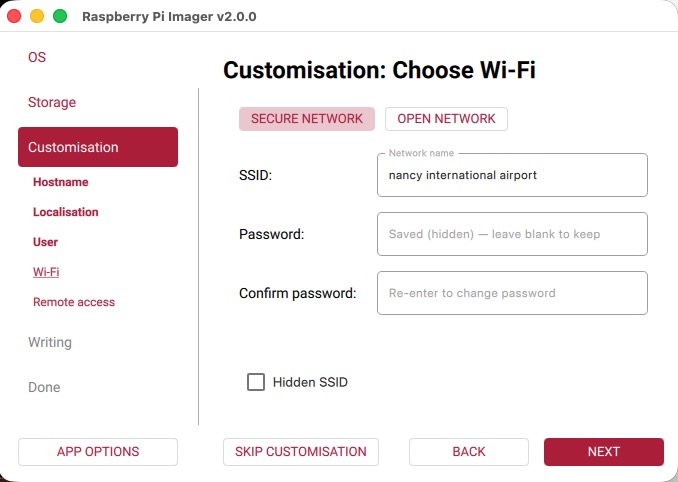This screenshot has height=482, width=678.
Task: Go BACK to previous step
Action: 469,452
